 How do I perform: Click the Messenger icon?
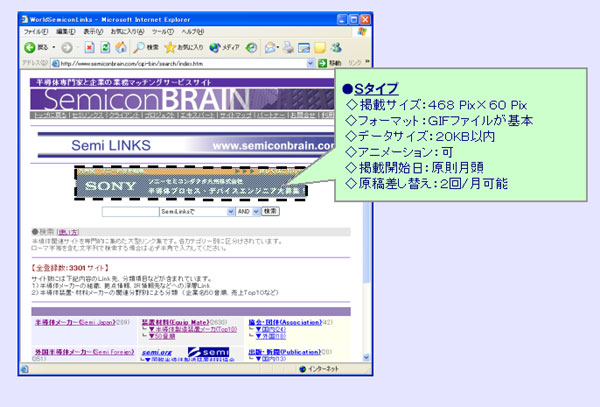tap(336, 47)
